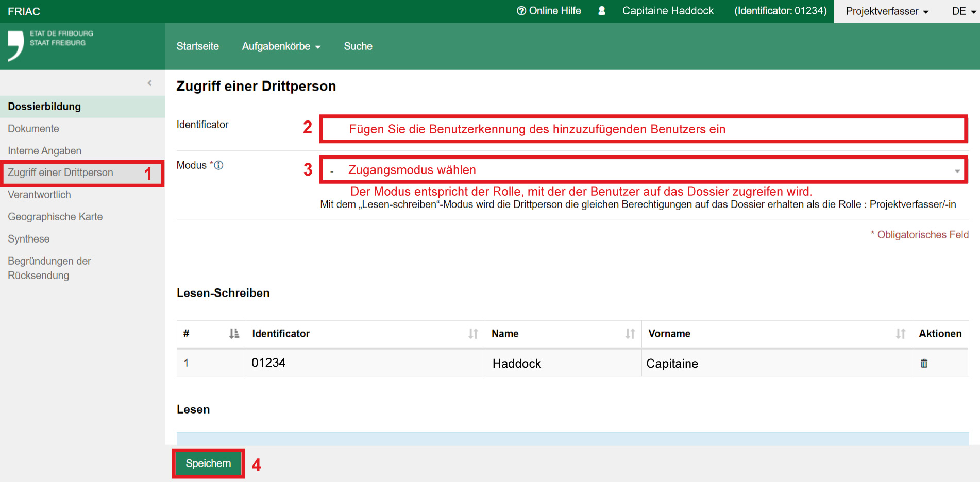Click the Modus info icon

point(218,165)
